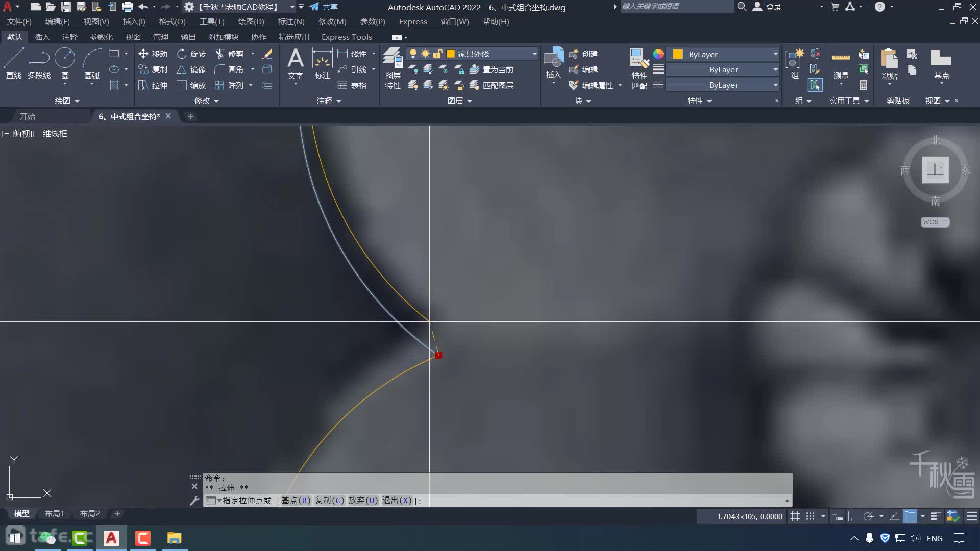The height and width of the screenshot is (551, 980).
Task: Expand the 图层 panel
Action: (459, 101)
